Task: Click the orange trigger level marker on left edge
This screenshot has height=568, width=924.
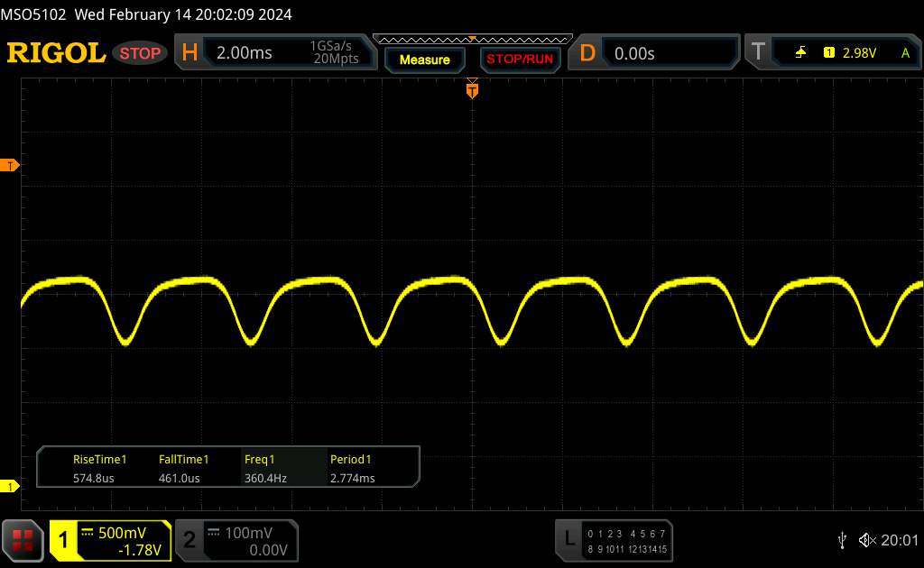Action: point(11,166)
